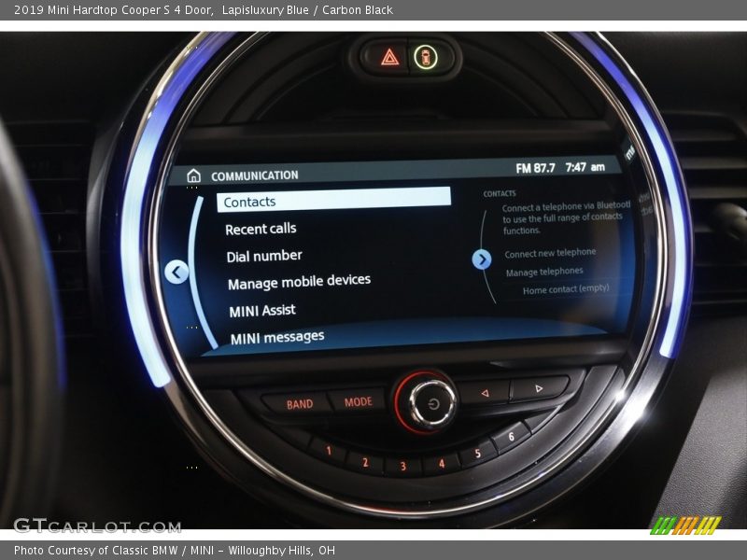Tap the green car central locking button
The width and height of the screenshot is (747, 560).
tap(426, 57)
